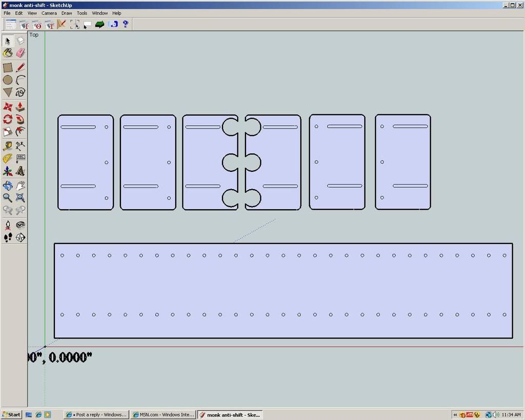Pick the Rectangle drawing tool
The width and height of the screenshot is (525, 420).
(x=8, y=67)
